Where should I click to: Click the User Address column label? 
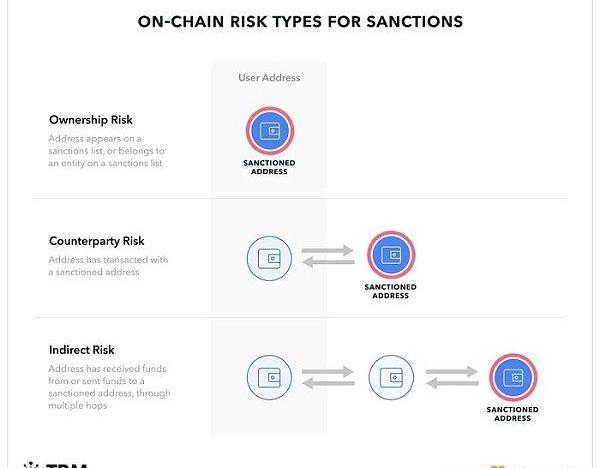pyautogui.click(x=269, y=78)
